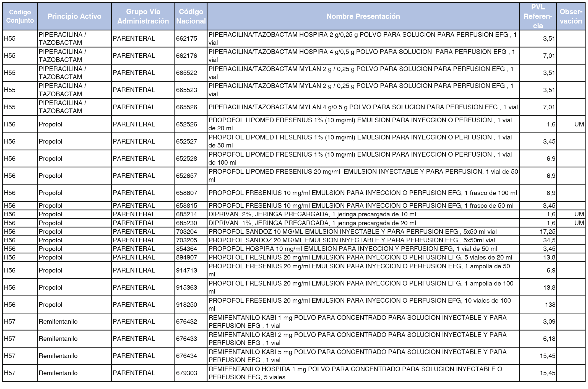This screenshot has width=588, height=389.
Task: Click REMIFENTANILO KABI 5 mg presentation
Action: click(x=358, y=356)
